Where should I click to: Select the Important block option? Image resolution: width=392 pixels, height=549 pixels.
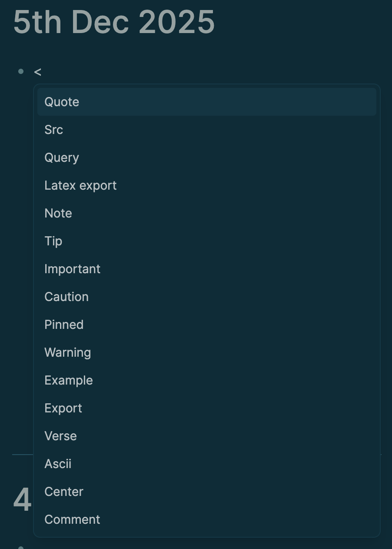click(72, 269)
